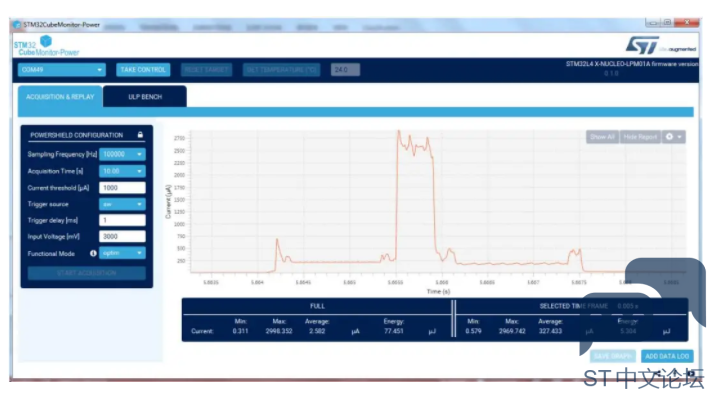The image size is (717, 402).
Task: Click the FULL Max value 2998.352
Action: [279, 331]
